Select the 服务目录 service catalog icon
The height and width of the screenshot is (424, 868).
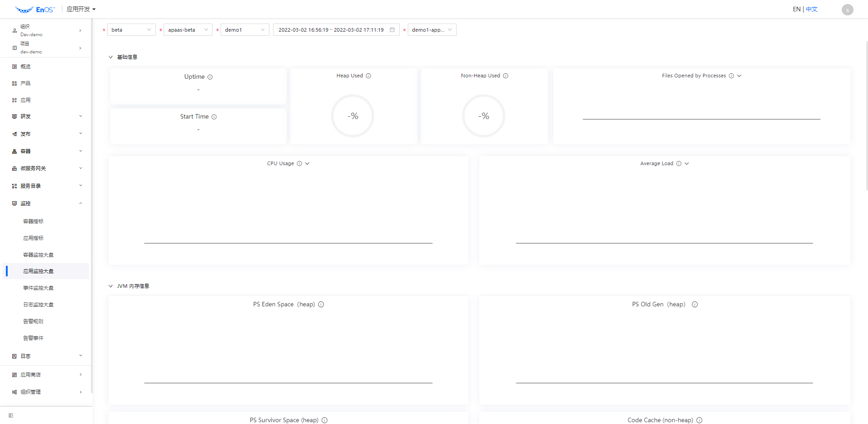coord(14,185)
